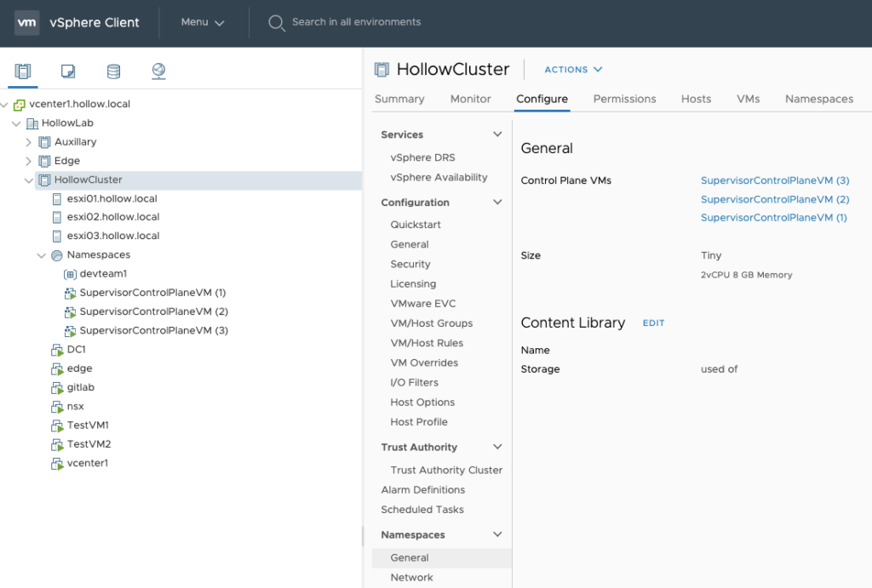Click the HollowLab datacenter icon
872x588 pixels.
coord(32,123)
